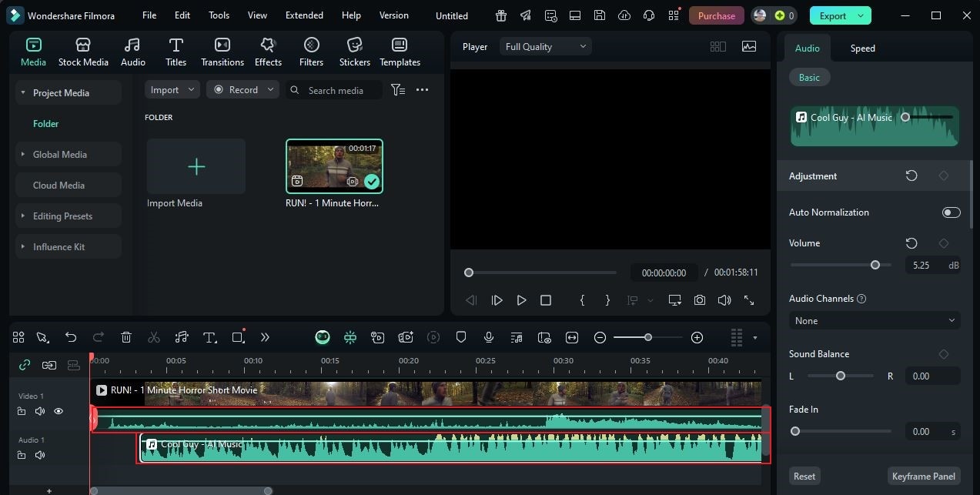Screen dimensions: 980x495
Task: Open the Audio Channels None dropdown
Action: (x=875, y=320)
